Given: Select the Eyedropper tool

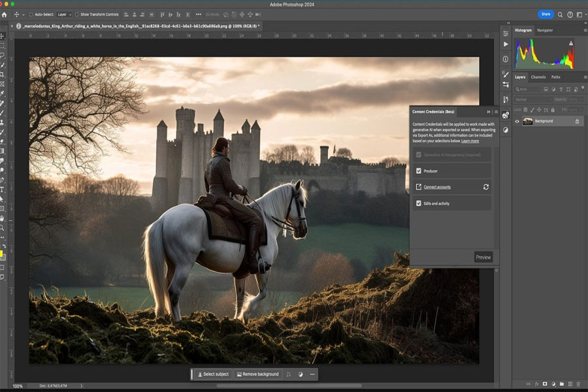Looking at the screenshot, I should (x=2, y=93).
